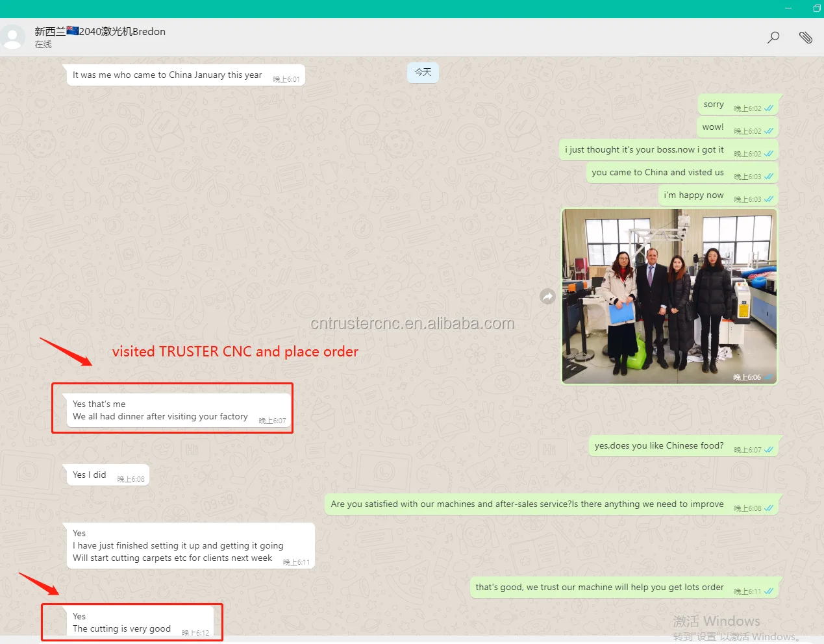Click the read ticks on 'i'm happy now'
The height and width of the screenshot is (644, 824).
pyautogui.click(x=769, y=199)
